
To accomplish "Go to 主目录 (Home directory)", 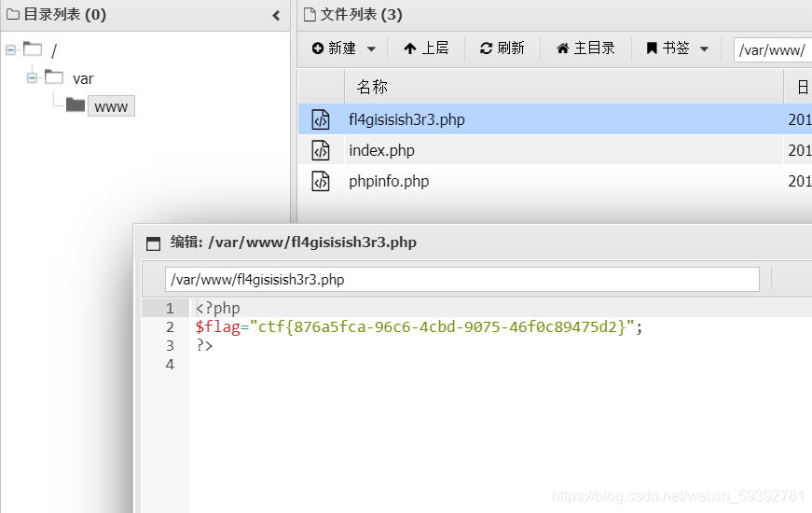I will (x=585, y=49).
